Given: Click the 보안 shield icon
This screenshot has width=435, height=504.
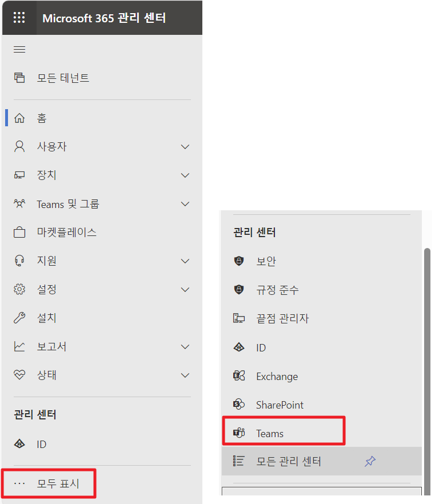Looking at the screenshot, I should pyautogui.click(x=239, y=261).
